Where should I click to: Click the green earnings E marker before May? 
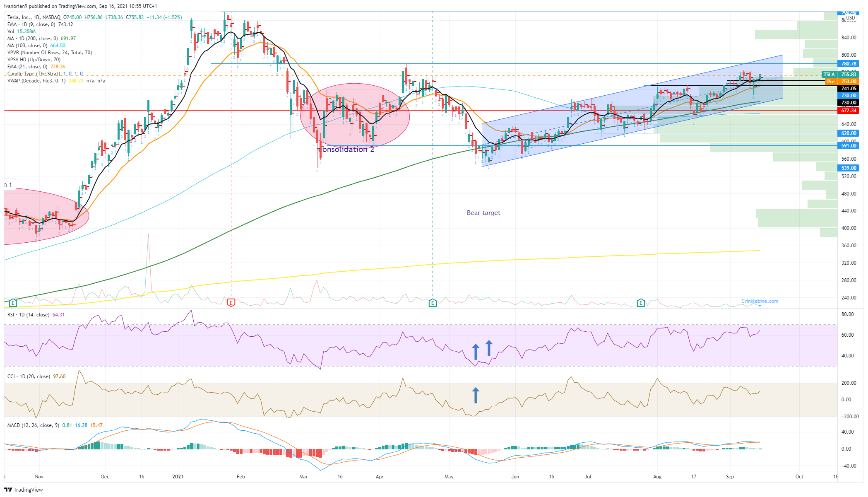point(433,303)
